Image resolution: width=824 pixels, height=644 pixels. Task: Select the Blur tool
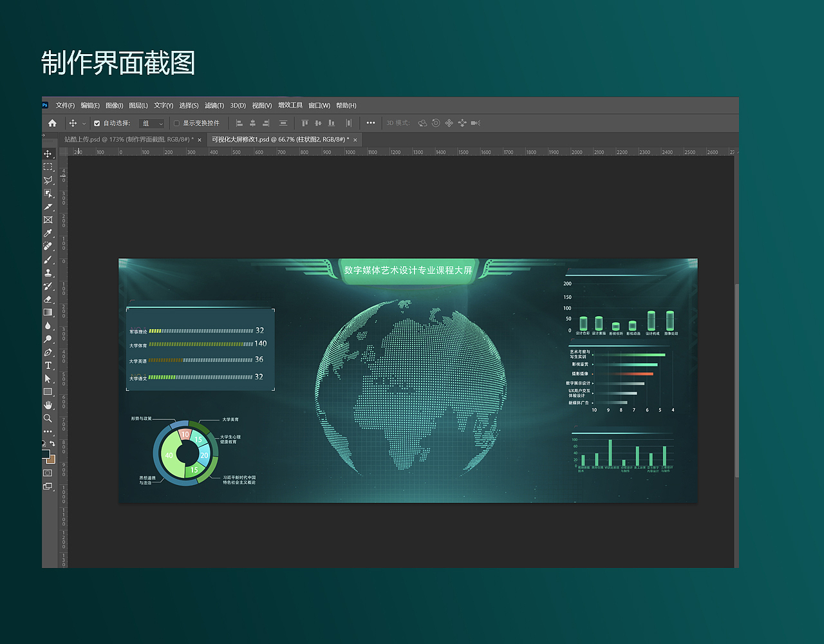(48, 325)
